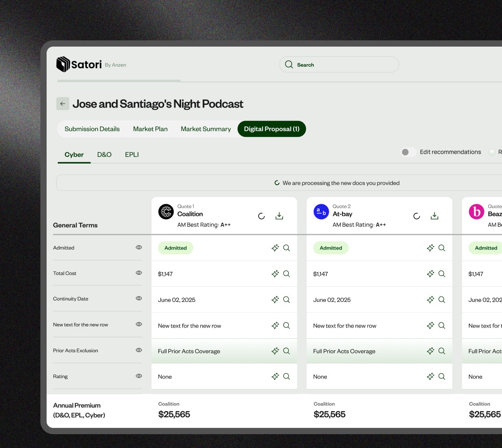This screenshot has height=448, width=502.
Task: Click magnifier for At-bay Rating row
Action: (x=442, y=376)
